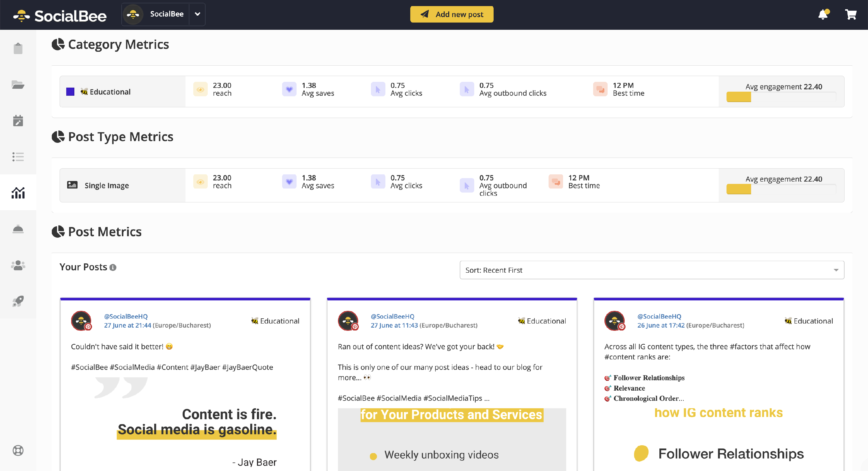The height and width of the screenshot is (471, 868).
Task: Open the 26 June at 17:42 date link
Action: (x=661, y=326)
